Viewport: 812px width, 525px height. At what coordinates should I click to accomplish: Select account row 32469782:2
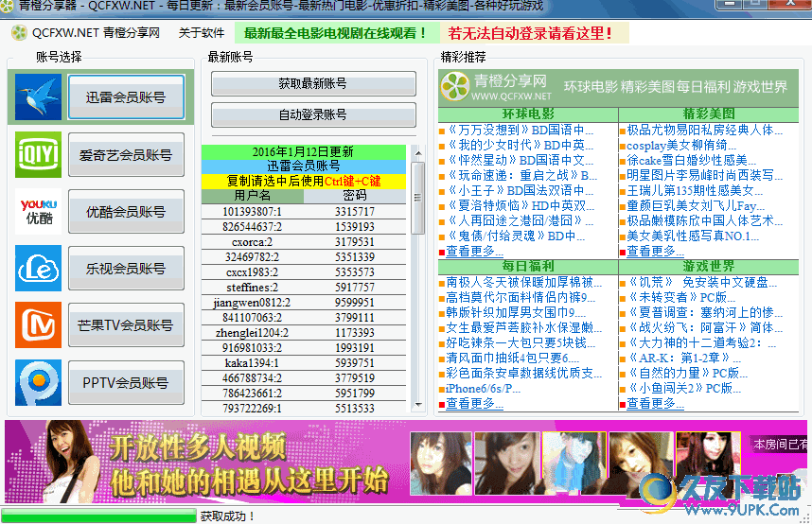[304, 256]
